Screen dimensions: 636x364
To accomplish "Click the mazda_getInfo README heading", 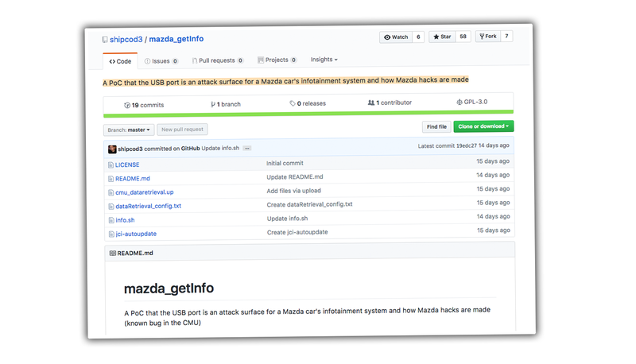I will coord(169,288).
